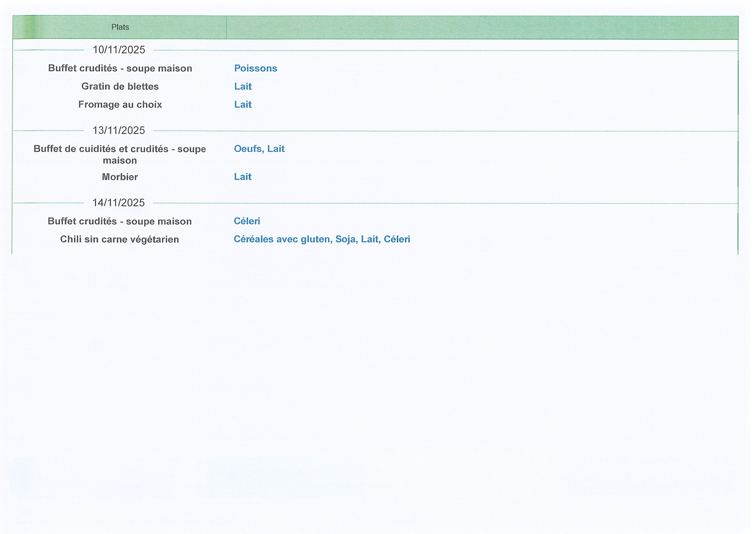The height and width of the screenshot is (534, 756).
Task: Click Lait allergen beside Fromage au choix
Action: pos(243,105)
